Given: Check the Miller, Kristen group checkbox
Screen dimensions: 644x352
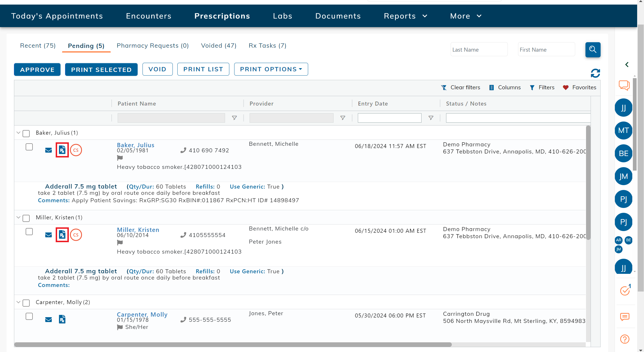Looking at the screenshot, I should point(26,218).
